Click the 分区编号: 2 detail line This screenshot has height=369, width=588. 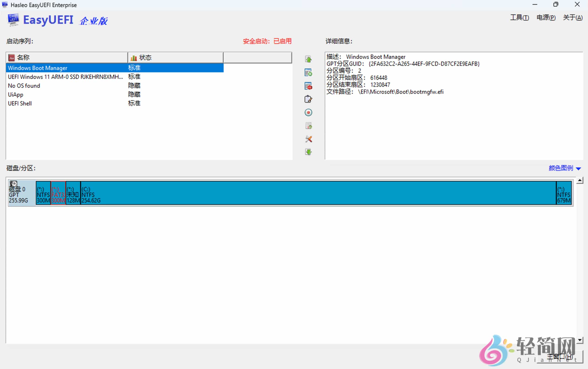pyautogui.click(x=344, y=71)
